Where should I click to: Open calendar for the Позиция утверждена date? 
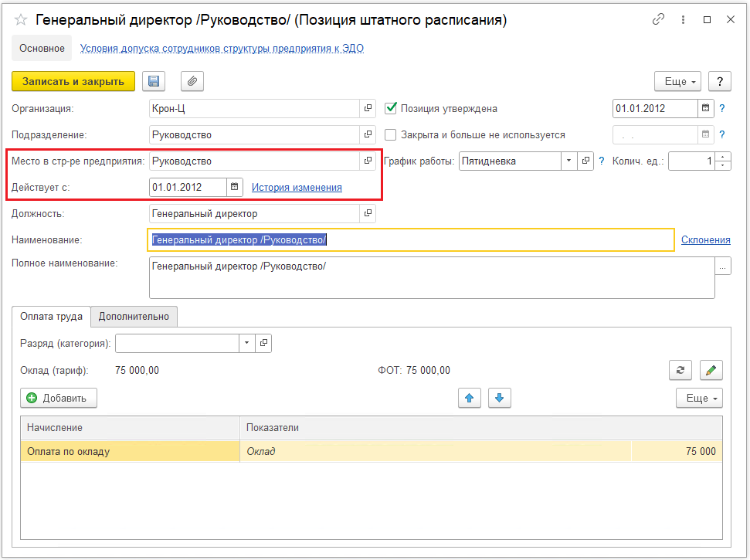[705, 109]
